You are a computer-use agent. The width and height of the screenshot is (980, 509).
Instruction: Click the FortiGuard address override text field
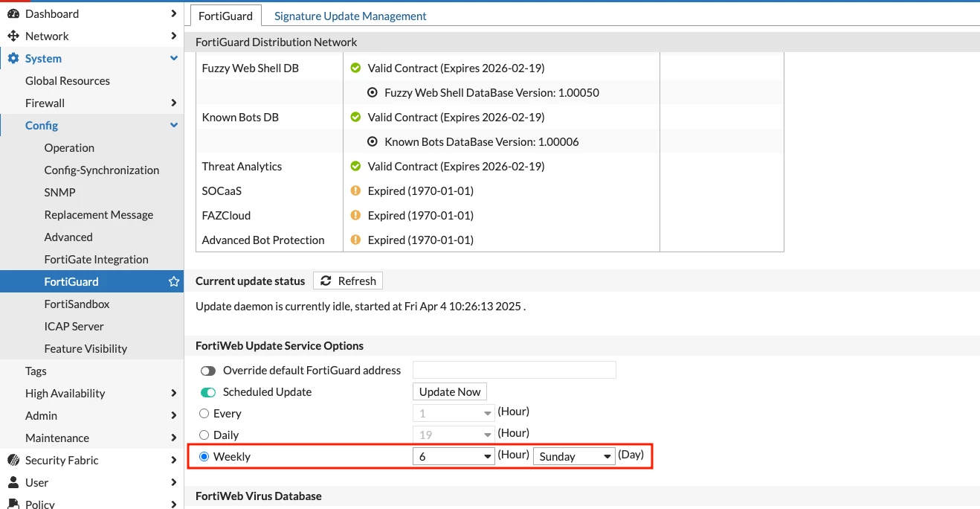515,370
